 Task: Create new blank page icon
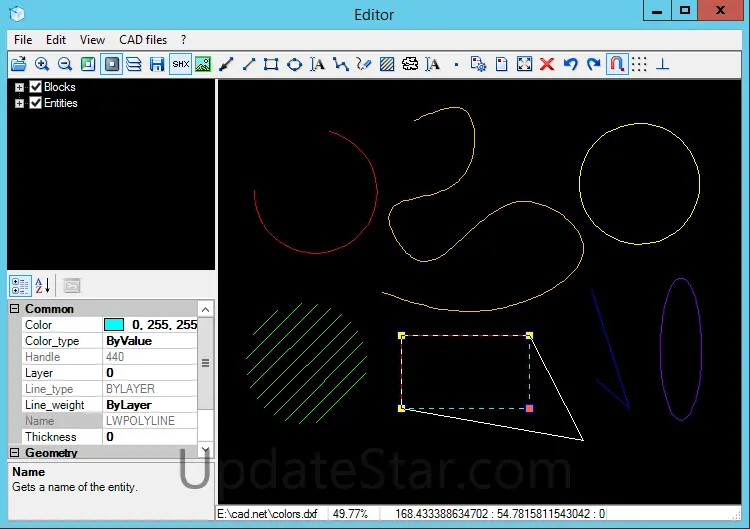point(501,64)
